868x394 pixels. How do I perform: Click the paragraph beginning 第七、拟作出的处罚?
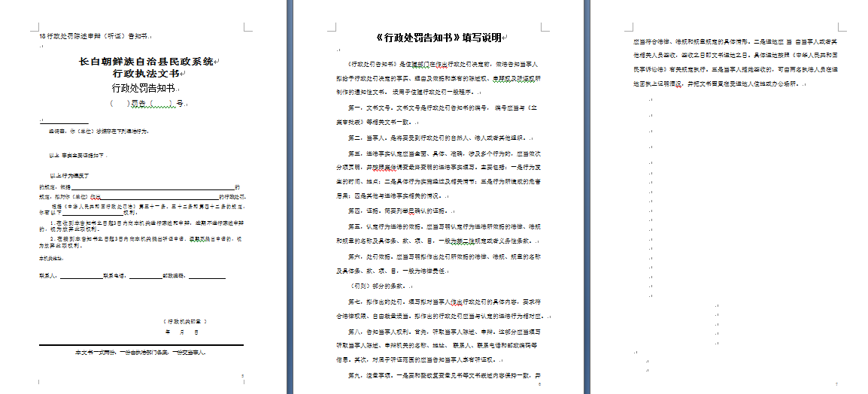click(440, 301)
